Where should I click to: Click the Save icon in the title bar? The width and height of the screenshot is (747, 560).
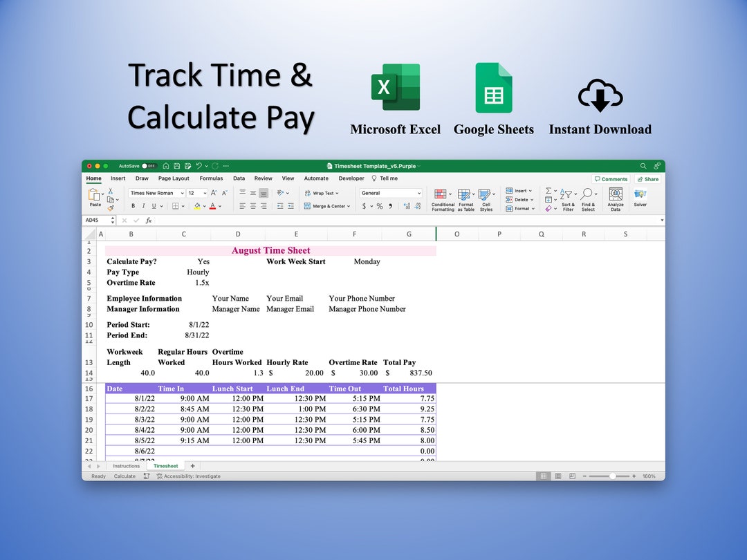(177, 166)
